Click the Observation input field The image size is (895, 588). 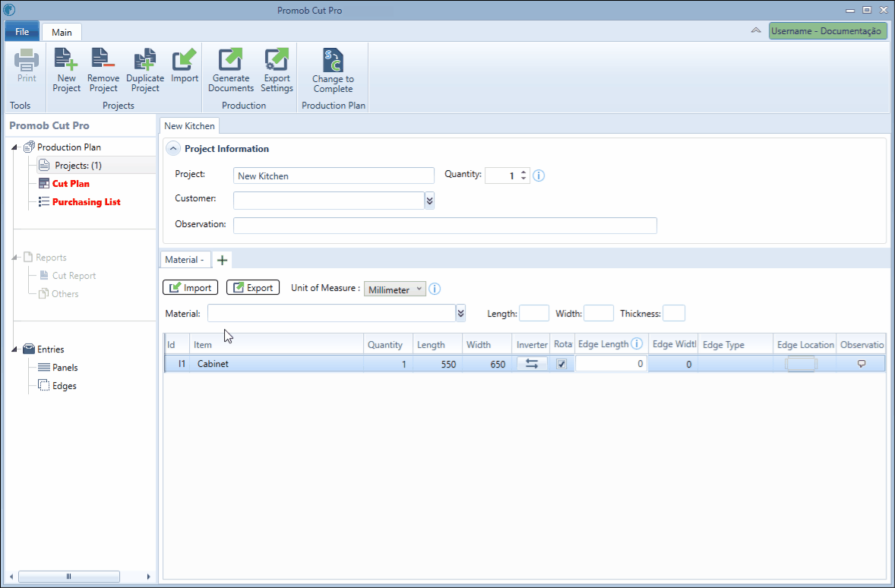[x=445, y=226]
